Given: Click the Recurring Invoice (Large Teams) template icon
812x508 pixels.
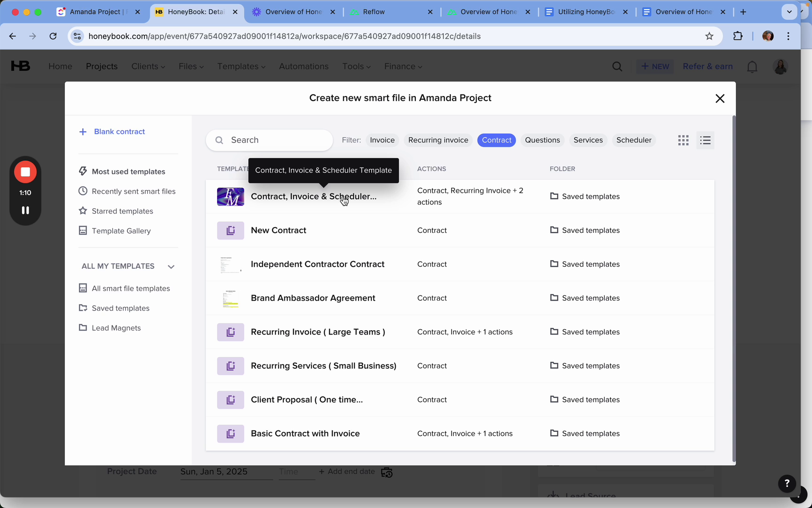Looking at the screenshot, I should [x=230, y=332].
